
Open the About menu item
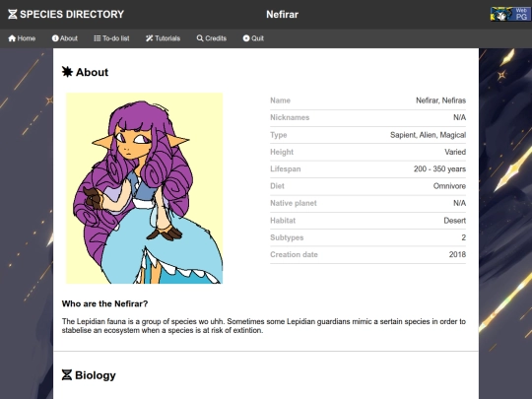[65, 38]
